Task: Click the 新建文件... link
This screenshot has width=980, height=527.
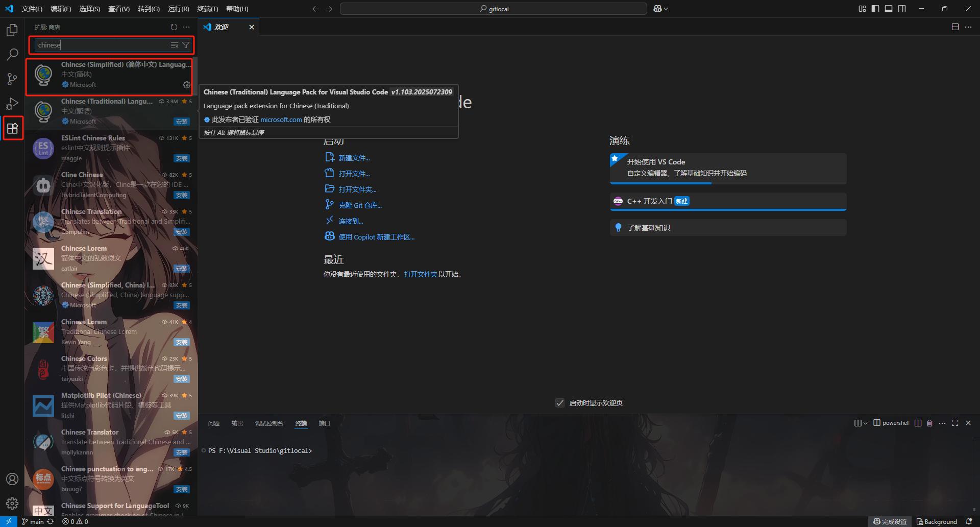Action: click(x=354, y=158)
